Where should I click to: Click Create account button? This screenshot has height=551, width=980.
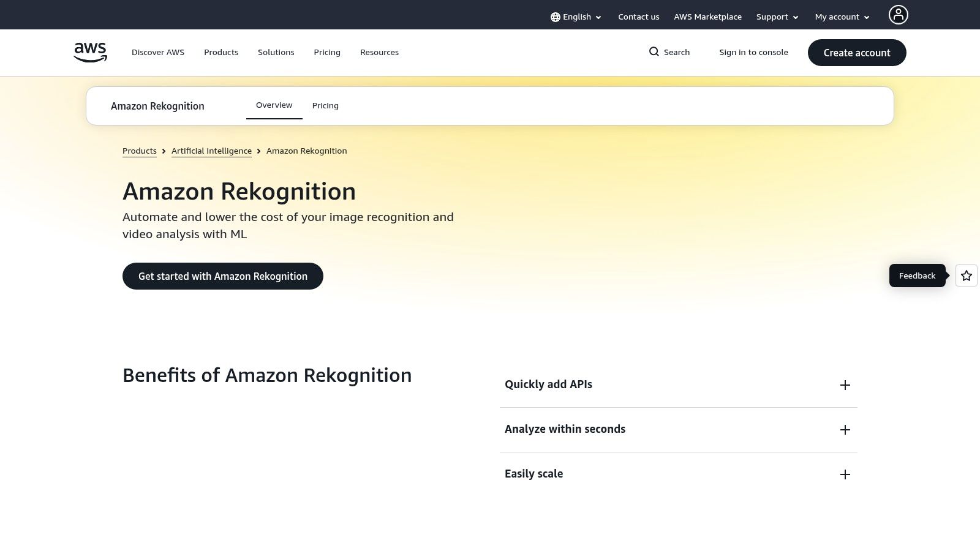coord(857,53)
